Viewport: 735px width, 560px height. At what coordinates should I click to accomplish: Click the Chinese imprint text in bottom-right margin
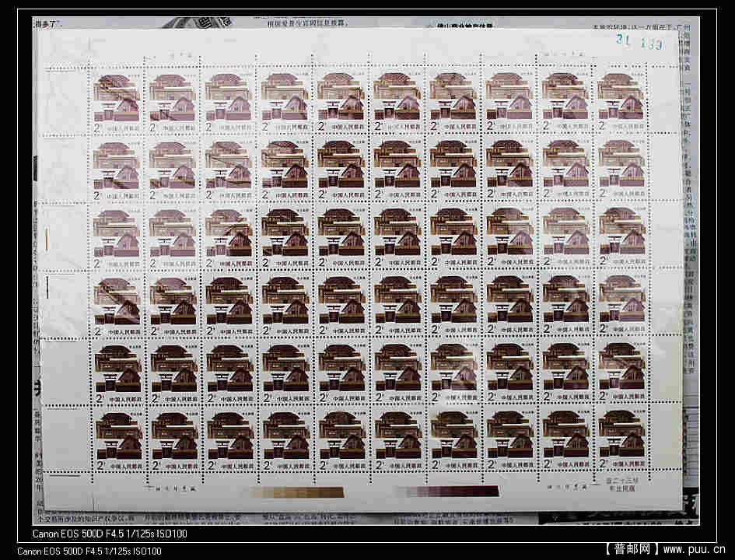(621, 485)
